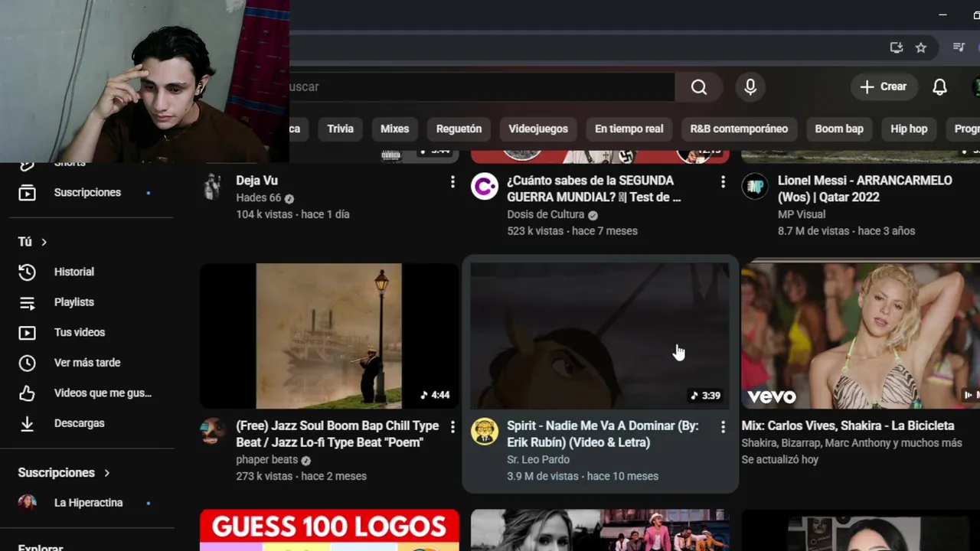Expand the Tú section chevron
This screenshot has width=980, height=551.
44,242
